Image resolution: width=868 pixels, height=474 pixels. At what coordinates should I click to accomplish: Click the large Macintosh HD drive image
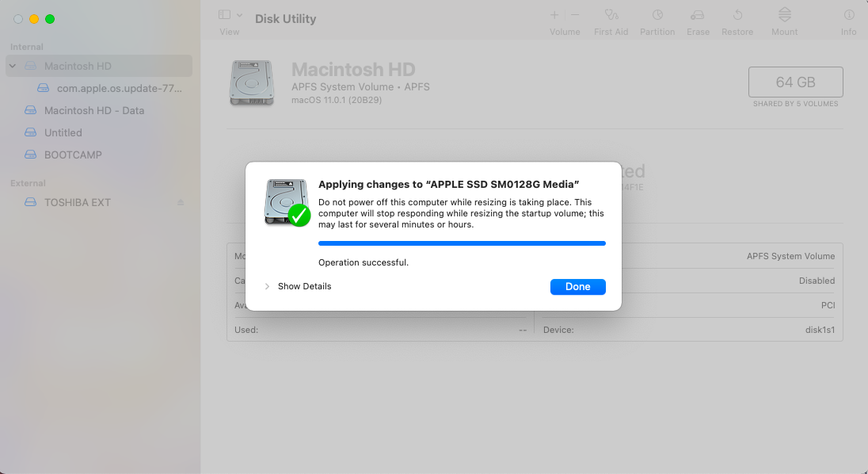tap(252, 83)
